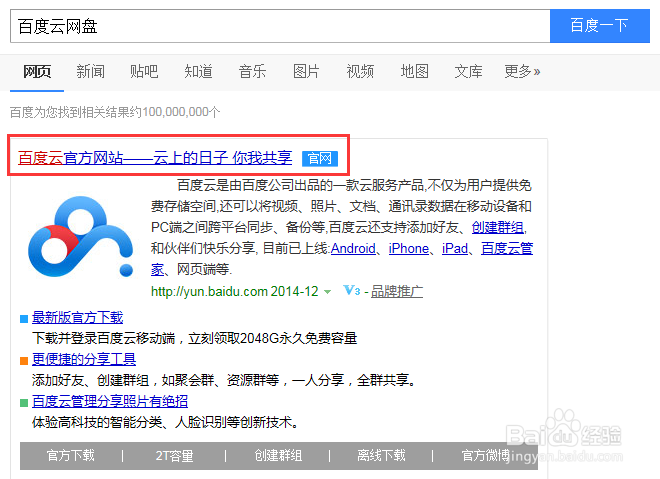Click 2T容量 in the gray bar
Screen dimensions: 660x479
click(x=174, y=455)
